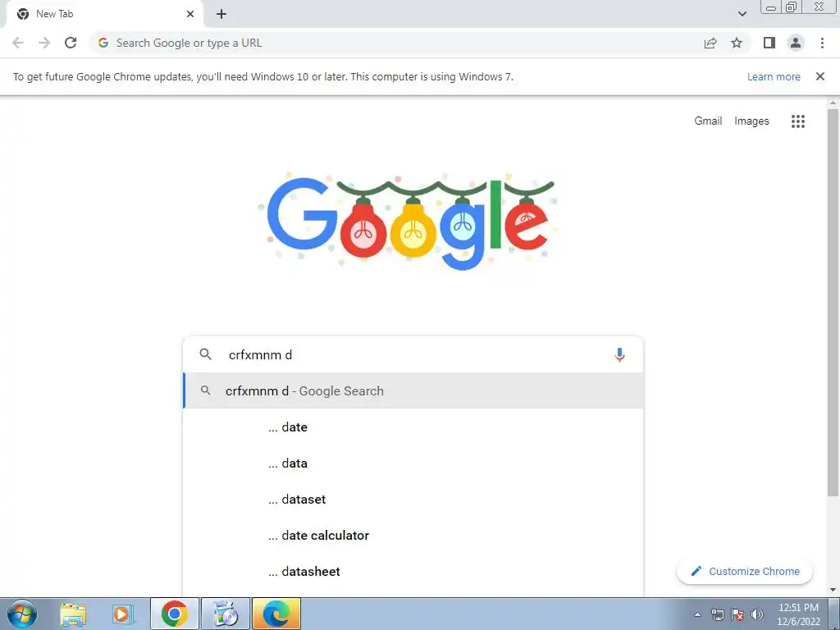Click the share page icon in address bar
840x630 pixels.
click(x=710, y=43)
